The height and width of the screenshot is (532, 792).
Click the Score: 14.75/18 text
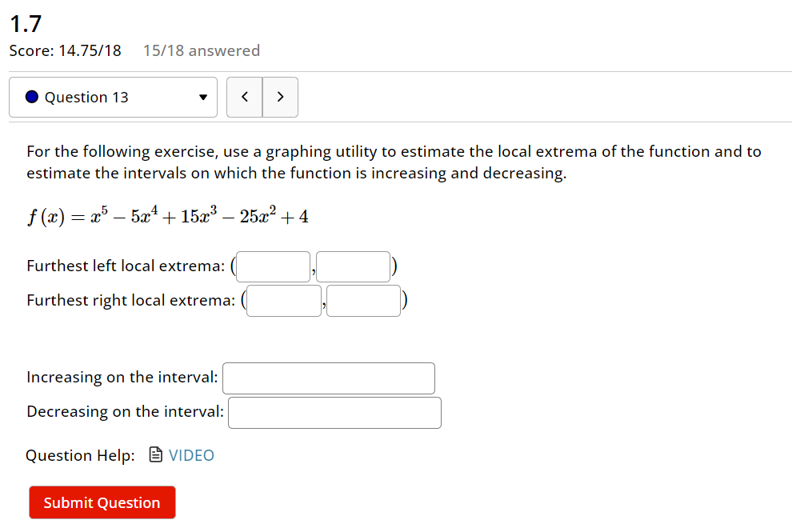pos(64,50)
